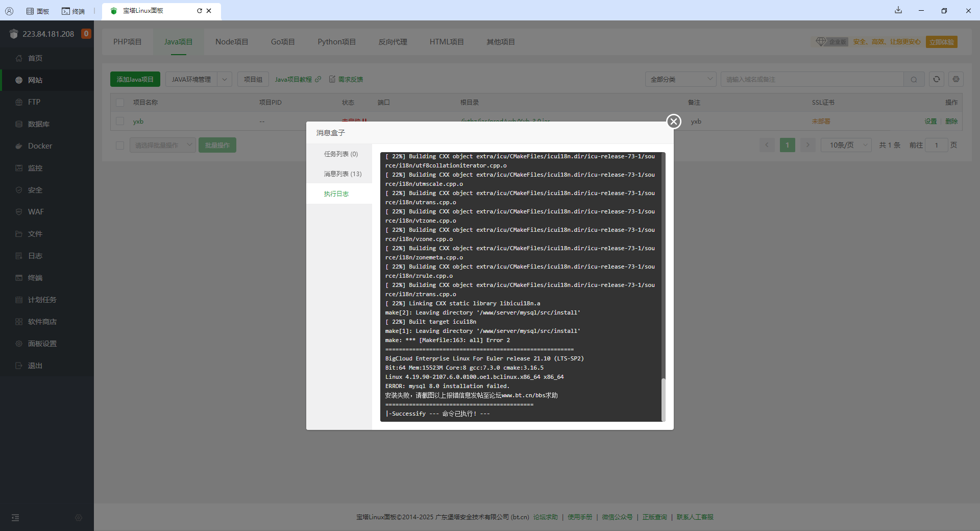Click the refresh list icon
The height and width of the screenshot is (531, 980).
click(936, 79)
